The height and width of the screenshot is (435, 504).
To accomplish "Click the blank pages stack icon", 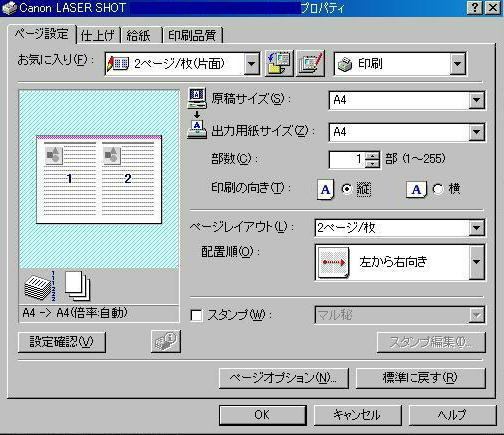I will click(77, 286).
